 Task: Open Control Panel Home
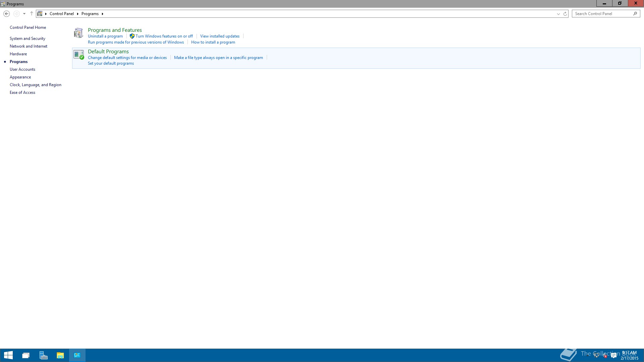point(28,27)
